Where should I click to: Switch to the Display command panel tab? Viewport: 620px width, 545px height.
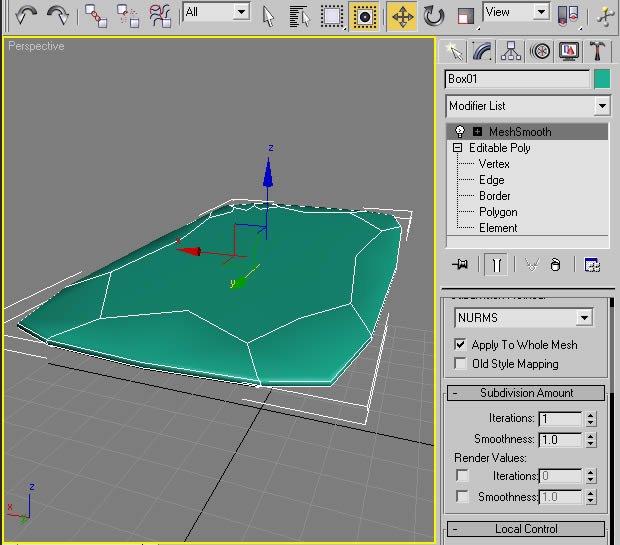569,51
